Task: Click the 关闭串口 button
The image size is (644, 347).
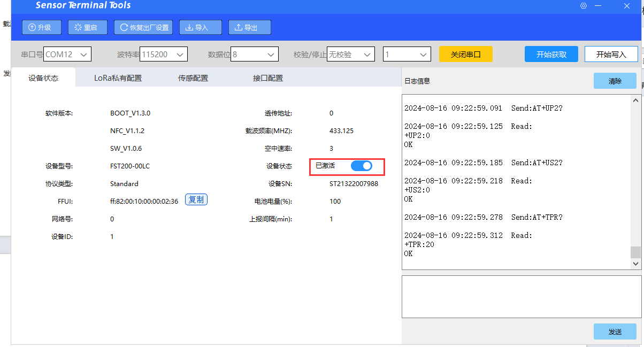Action: click(465, 54)
